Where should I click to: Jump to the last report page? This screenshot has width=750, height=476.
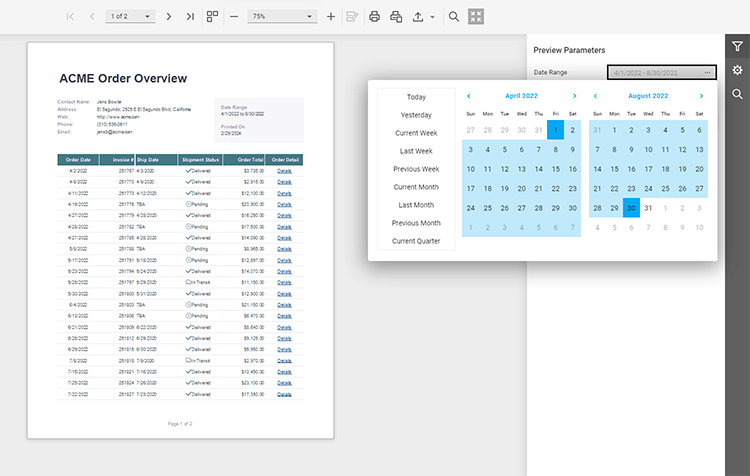(190, 17)
